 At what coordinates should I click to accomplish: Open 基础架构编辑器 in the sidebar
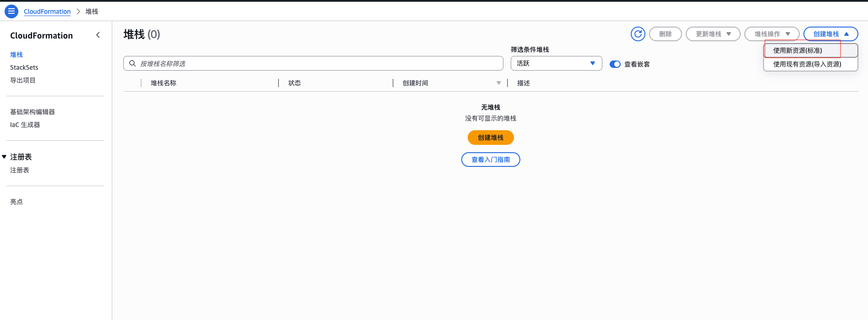[x=33, y=112]
